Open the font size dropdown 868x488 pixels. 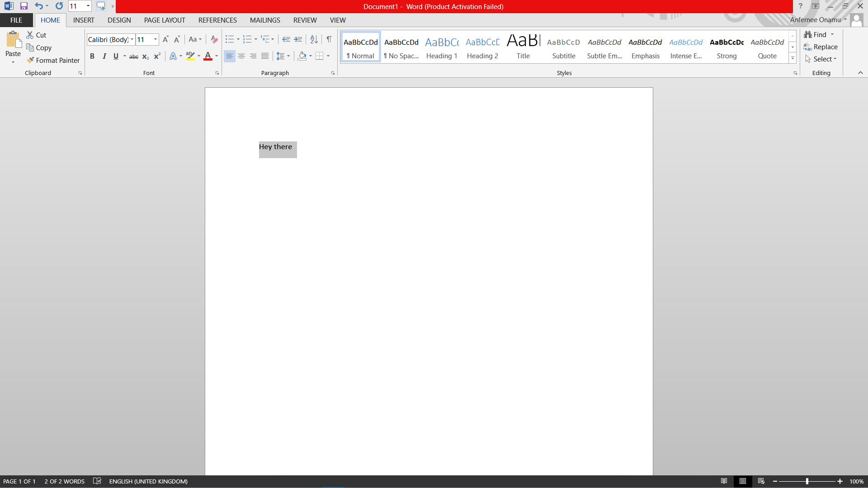[x=156, y=40]
